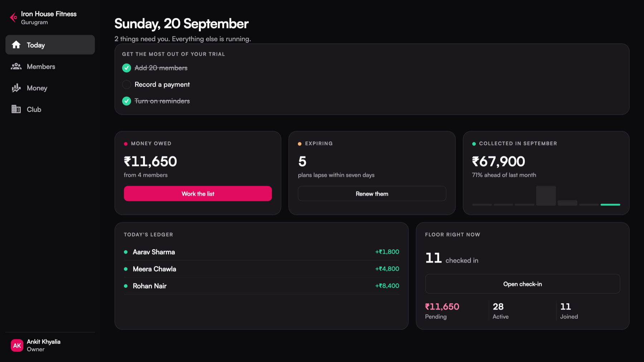Open the Ankit Khyalia Owner profile
The image size is (644, 362).
(50, 345)
